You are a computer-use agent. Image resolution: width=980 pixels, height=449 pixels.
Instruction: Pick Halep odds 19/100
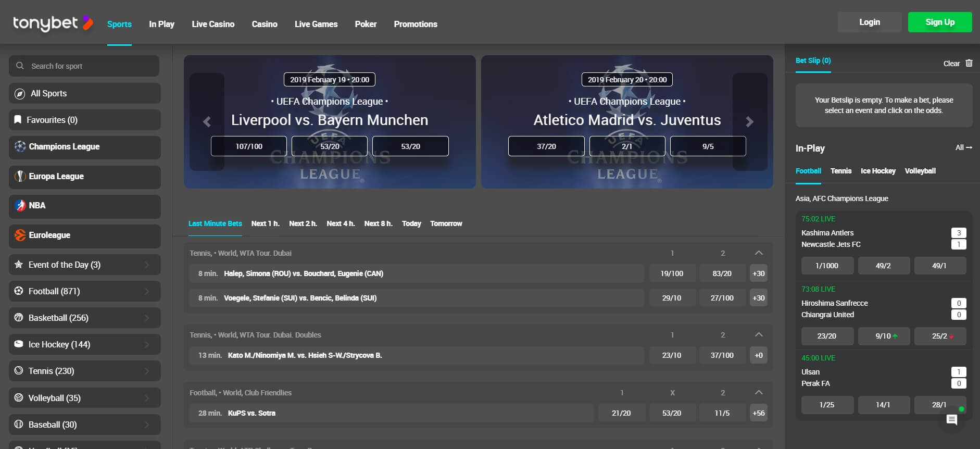click(x=672, y=273)
